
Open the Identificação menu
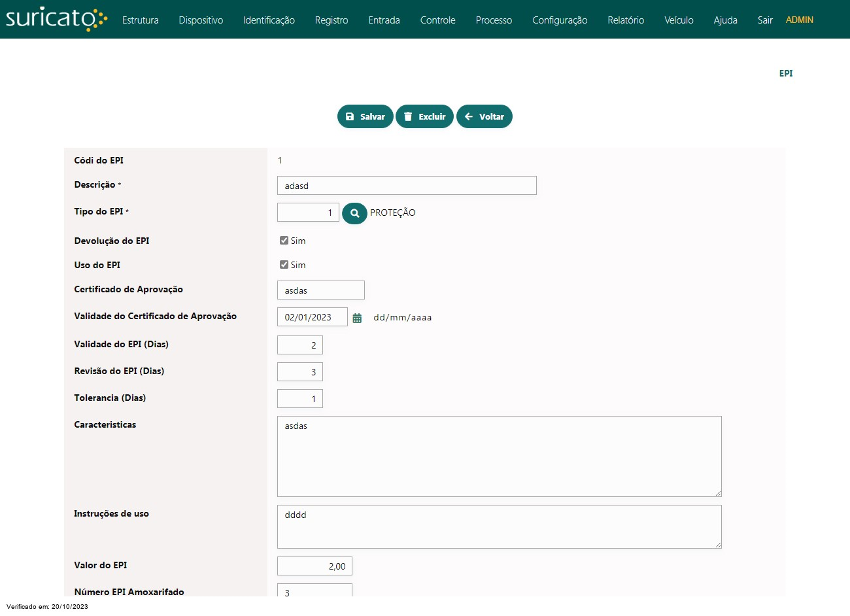(269, 20)
